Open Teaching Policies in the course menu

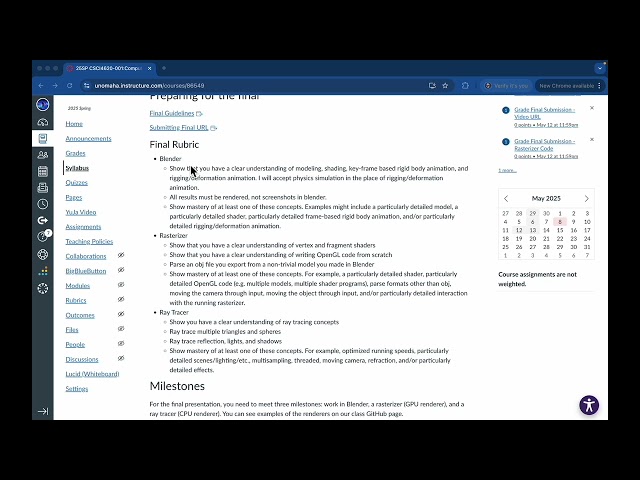(x=89, y=241)
